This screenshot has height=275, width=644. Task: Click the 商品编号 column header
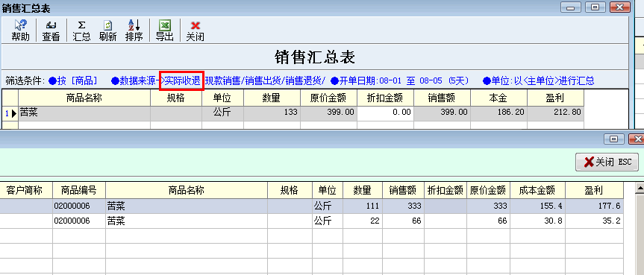pyautogui.click(x=79, y=191)
